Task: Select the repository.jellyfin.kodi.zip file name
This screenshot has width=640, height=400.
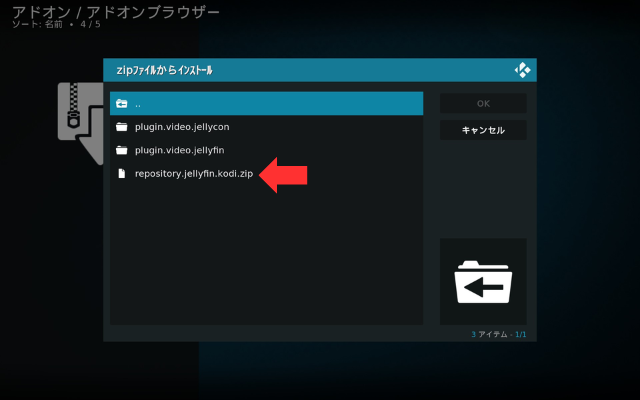Action: (194, 174)
